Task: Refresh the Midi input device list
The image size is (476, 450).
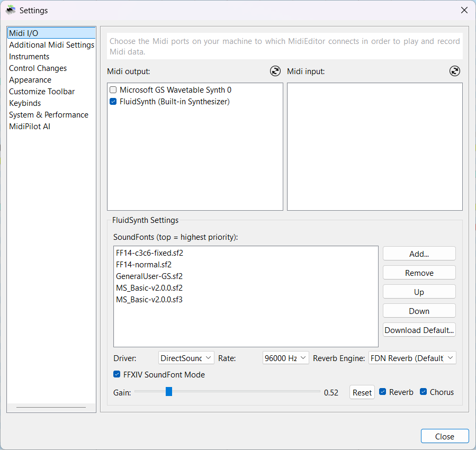Action: [454, 71]
